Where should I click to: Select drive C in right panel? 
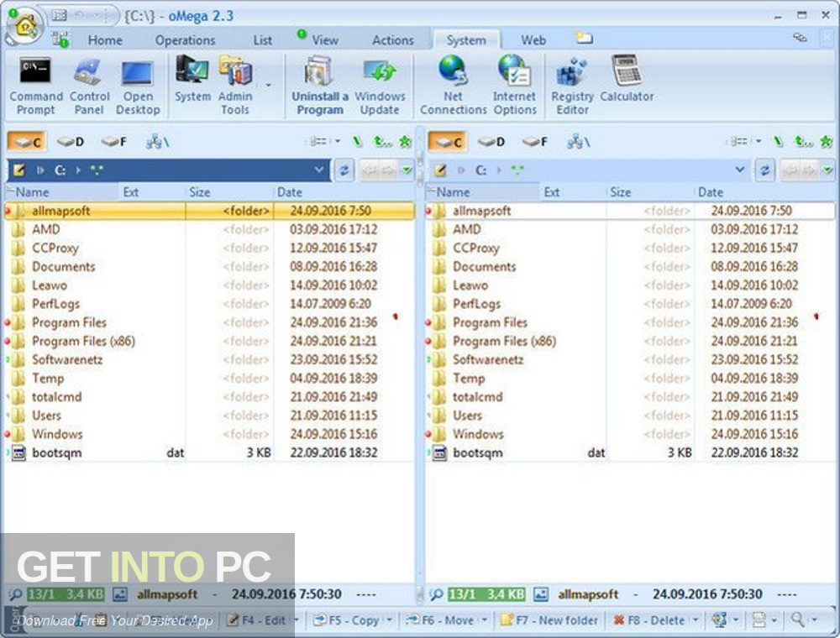click(448, 142)
